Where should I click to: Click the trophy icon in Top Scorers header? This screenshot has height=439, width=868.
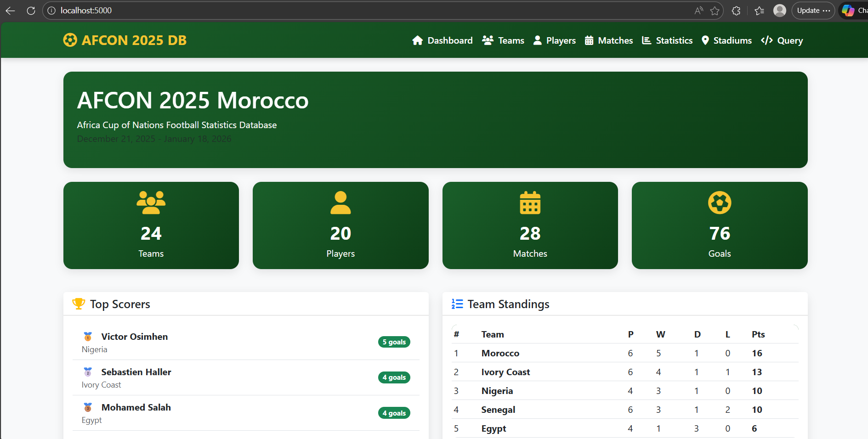[79, 304]
